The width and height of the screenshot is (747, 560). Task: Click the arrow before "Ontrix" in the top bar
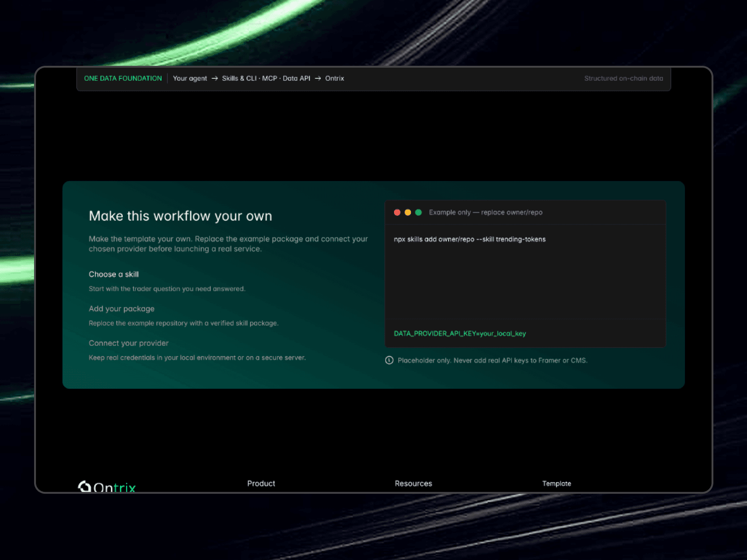[x=318, y=78]
